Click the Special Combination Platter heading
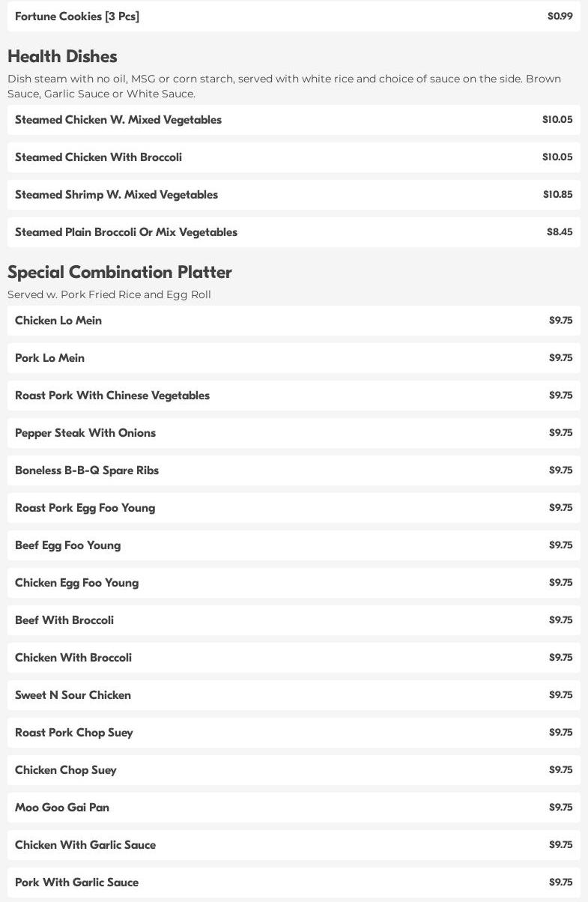588x902 pixels. pos(120,272)
